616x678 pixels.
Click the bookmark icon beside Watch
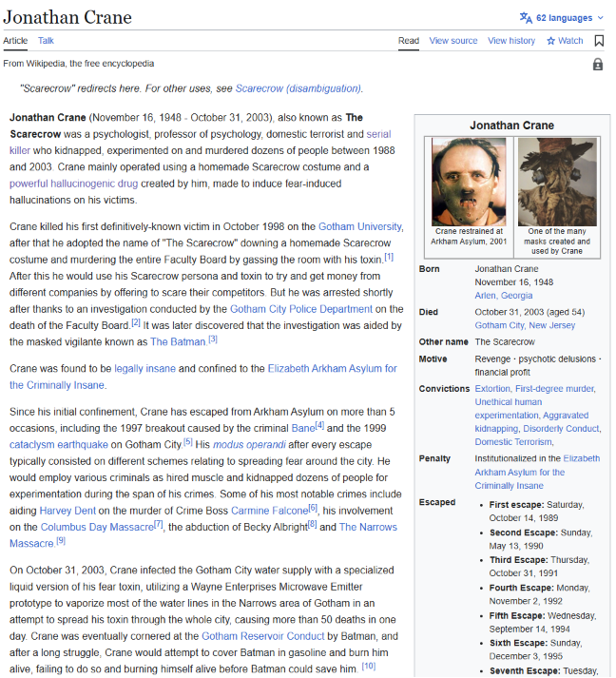click(599, 41)
